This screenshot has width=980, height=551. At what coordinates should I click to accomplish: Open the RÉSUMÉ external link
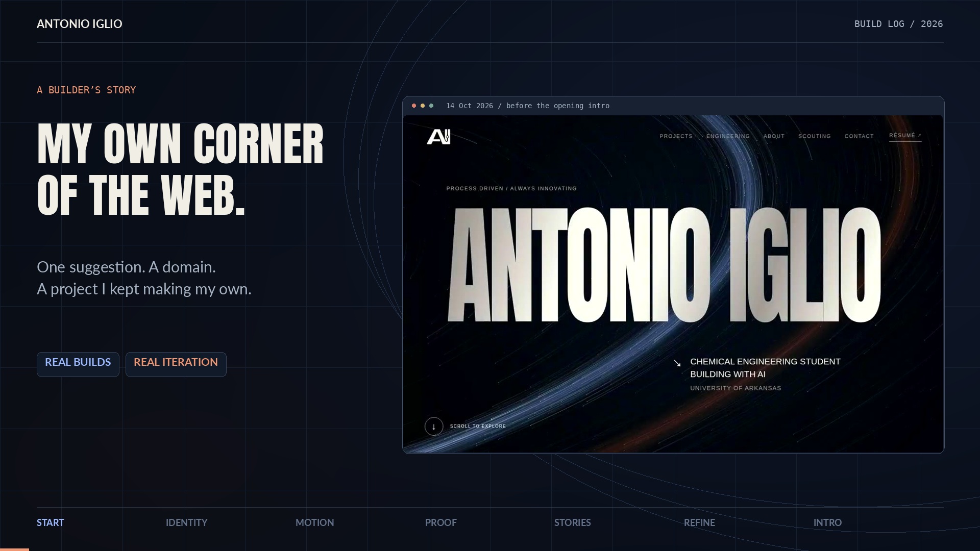[905, 136]
